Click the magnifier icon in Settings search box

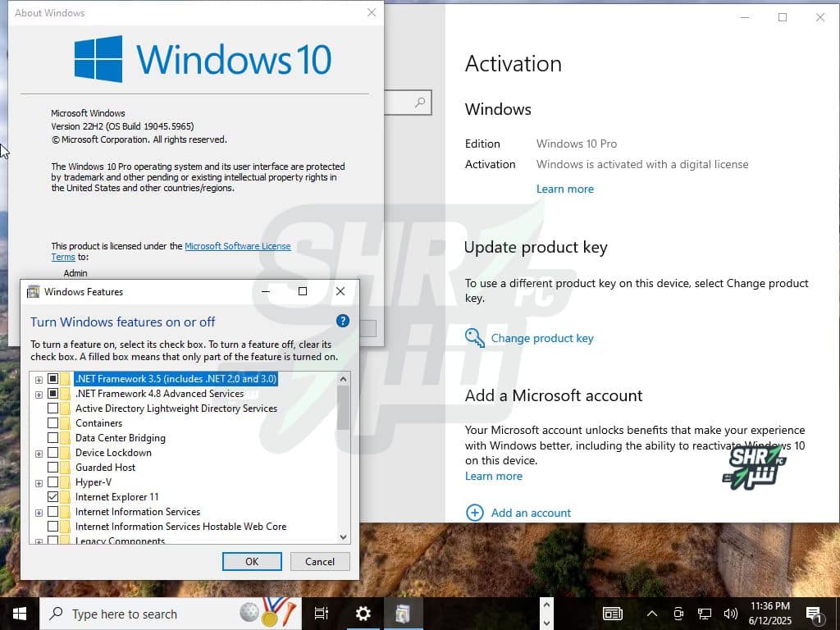tap(421, 102)
